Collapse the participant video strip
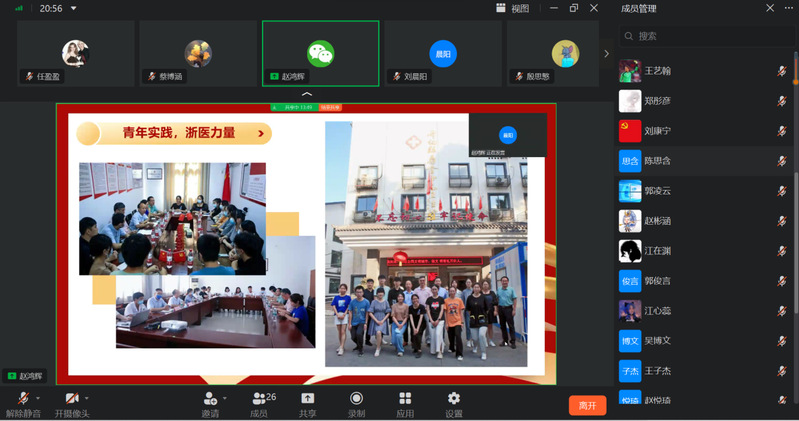Viewport: 799px width, 421px height. point(307,94)
